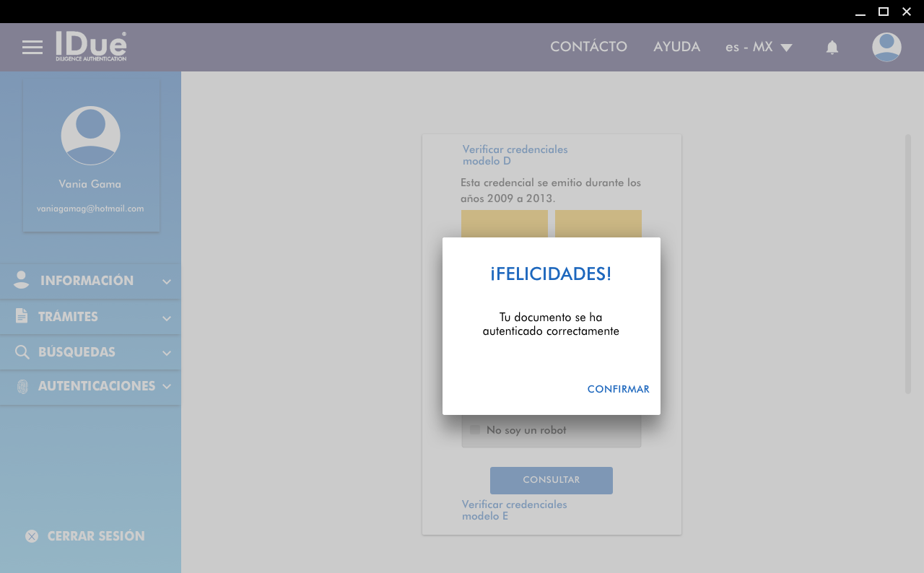
Task: Click the X icon beside Cerrar Sesión
Action: tap(32, 536)
